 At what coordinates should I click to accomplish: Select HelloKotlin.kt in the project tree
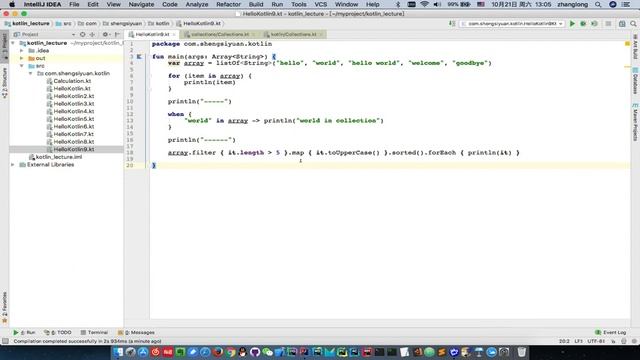coord(72,89)
